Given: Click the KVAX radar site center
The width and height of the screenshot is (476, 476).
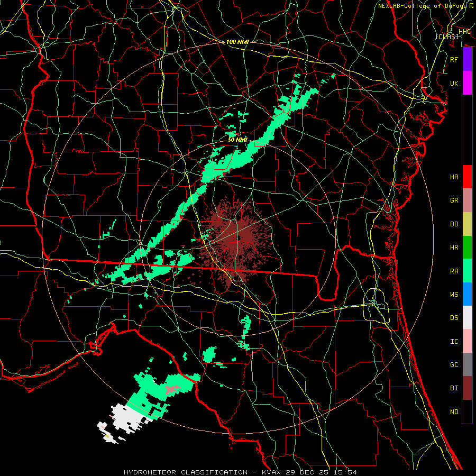Looking at the screenshot, I should point(239,237).
